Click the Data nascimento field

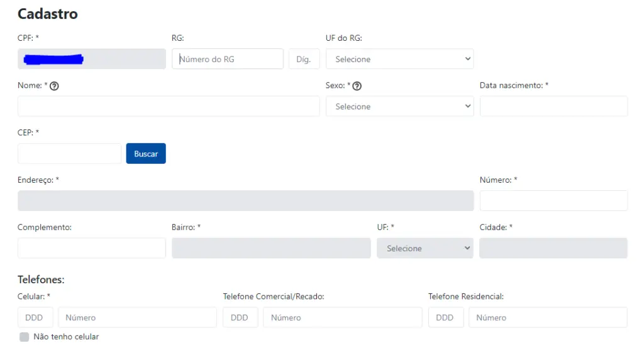click(553, 106)
